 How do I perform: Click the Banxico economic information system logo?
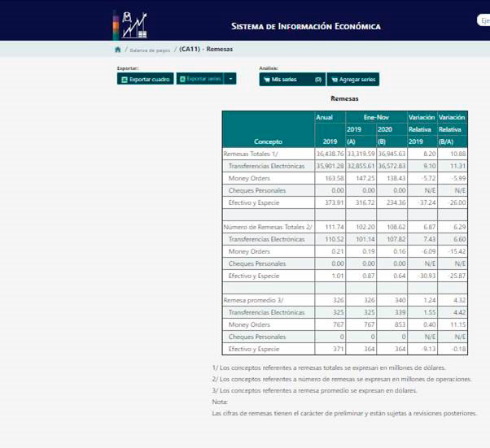click(130, 25)
